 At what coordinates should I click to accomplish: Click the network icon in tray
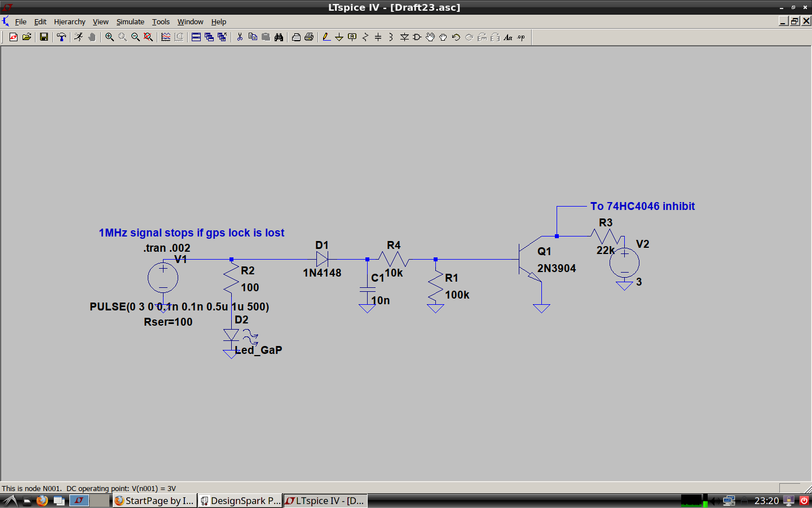pos(729,501)
